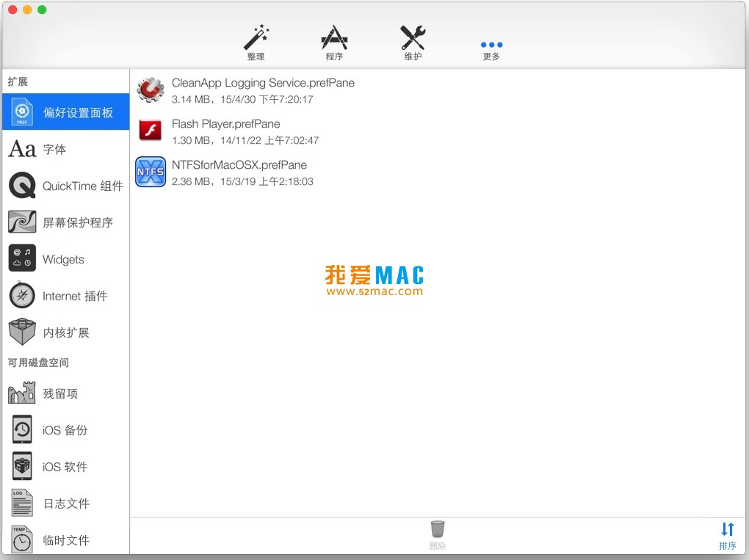Click the Widgets dashboard icon

[x=22, y=258]
